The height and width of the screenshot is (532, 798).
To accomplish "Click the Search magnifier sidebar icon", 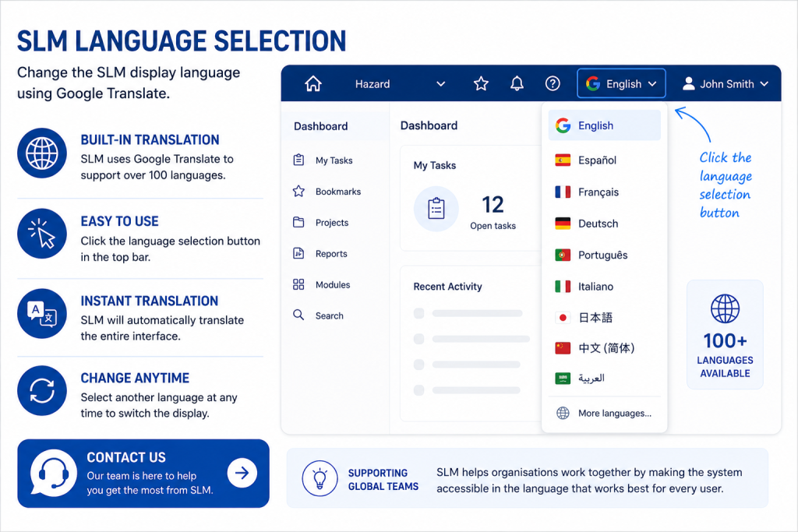I will [298, 315].
